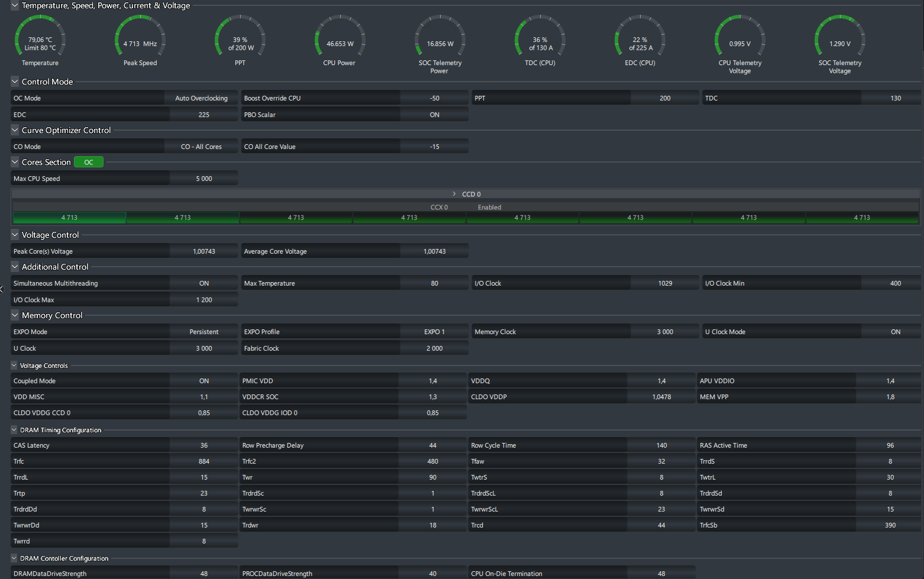Click the I/O Clock Max value 1 200
The height and width of the screenshot is (579, 924).
click(204, 300)
